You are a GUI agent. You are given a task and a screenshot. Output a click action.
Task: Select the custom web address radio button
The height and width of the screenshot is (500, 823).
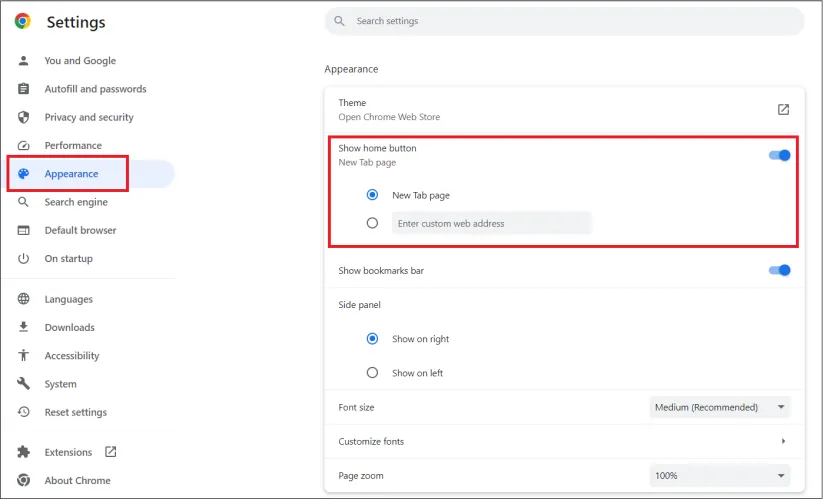(372, 223)
